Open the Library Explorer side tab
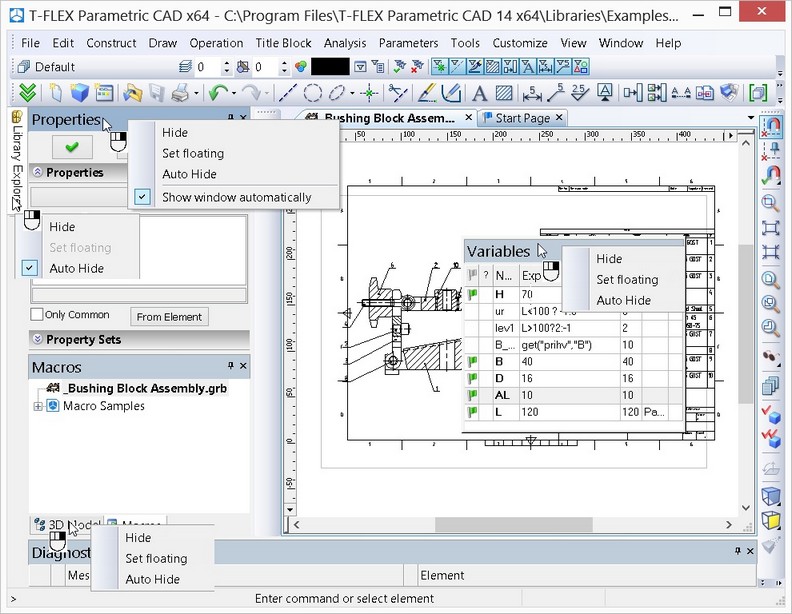 17,160
